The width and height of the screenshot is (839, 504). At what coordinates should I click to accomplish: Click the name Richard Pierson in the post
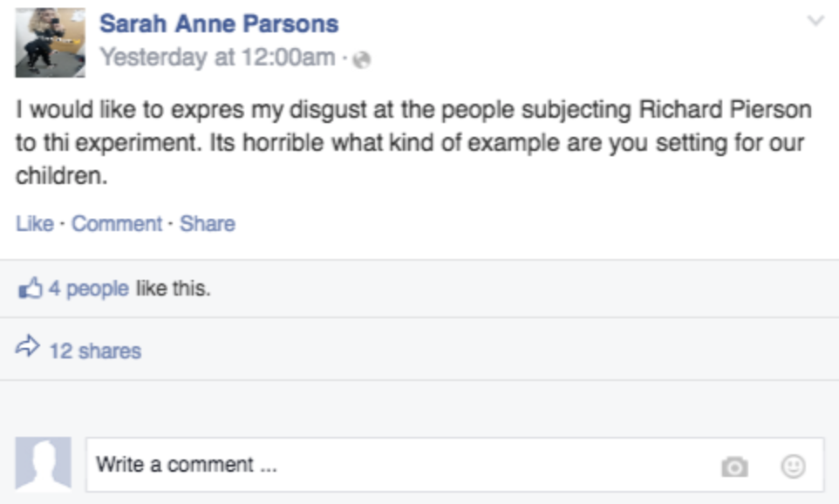pos(725,110)
